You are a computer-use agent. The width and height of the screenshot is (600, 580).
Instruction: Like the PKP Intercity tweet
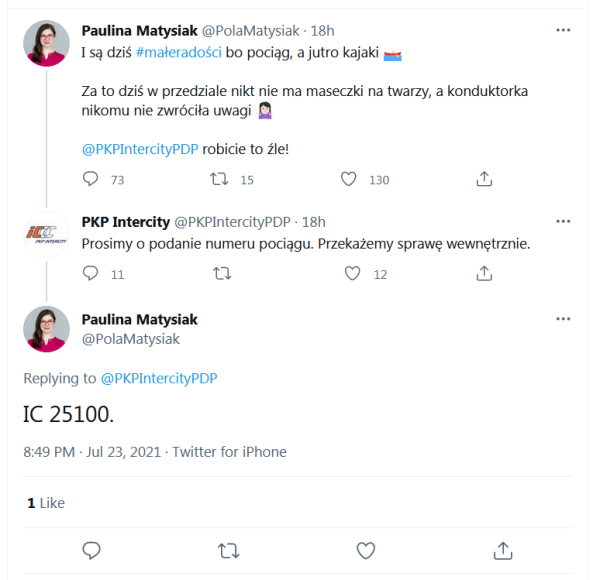click(352, 273)
